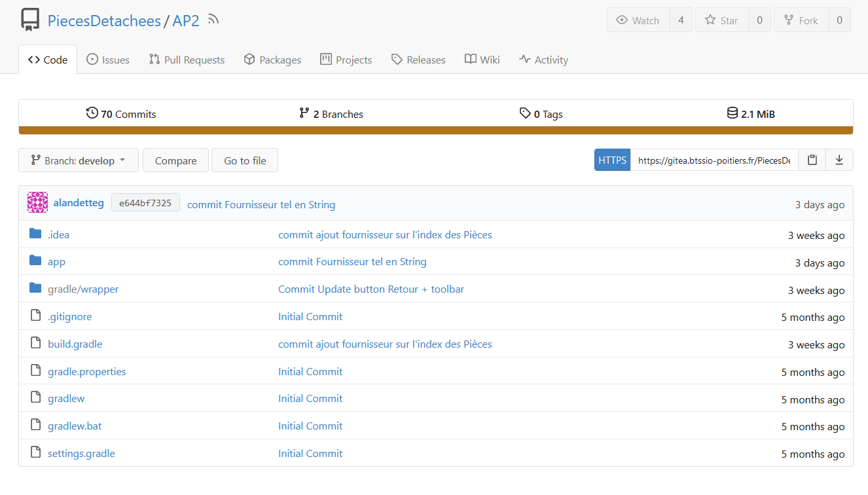The height and width of the screenshot is (495, 868).
Task: Copy the repository URL with clipboard icon
Action: tap(812, 160)
